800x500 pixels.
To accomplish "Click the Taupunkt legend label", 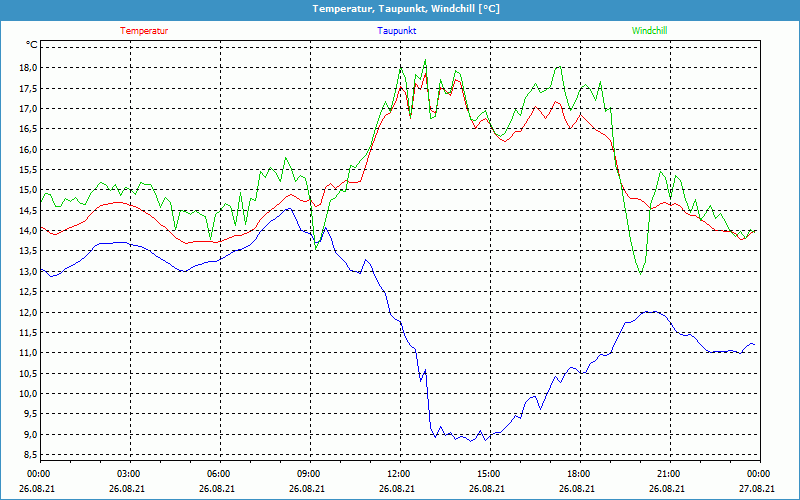I will click(x=397, y=31).
